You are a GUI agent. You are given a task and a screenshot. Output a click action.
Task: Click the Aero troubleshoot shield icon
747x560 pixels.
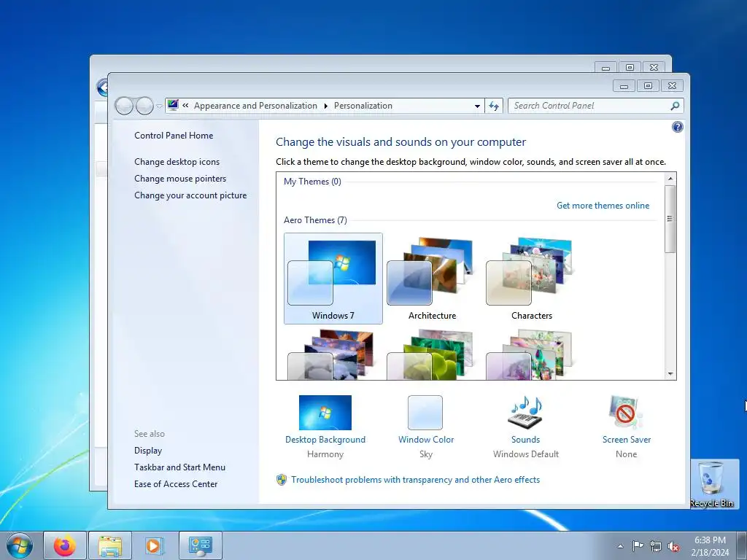(x=282, y=480)
